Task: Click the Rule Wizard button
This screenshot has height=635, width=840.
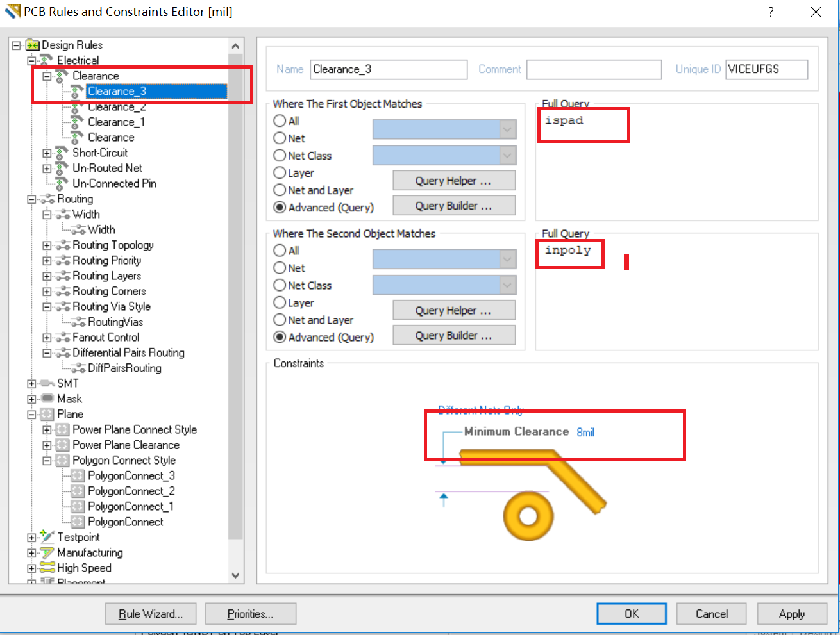Action: [151, 614]
